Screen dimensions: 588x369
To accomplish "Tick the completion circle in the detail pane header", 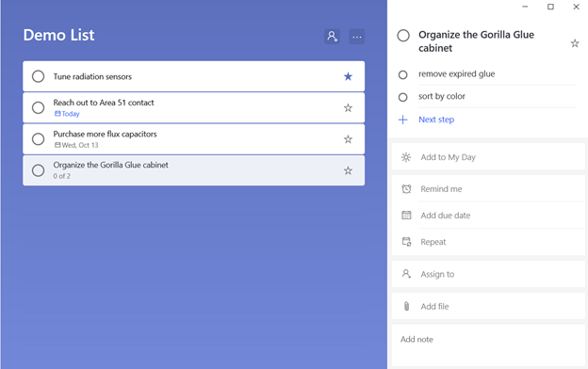I will [403, 36].
